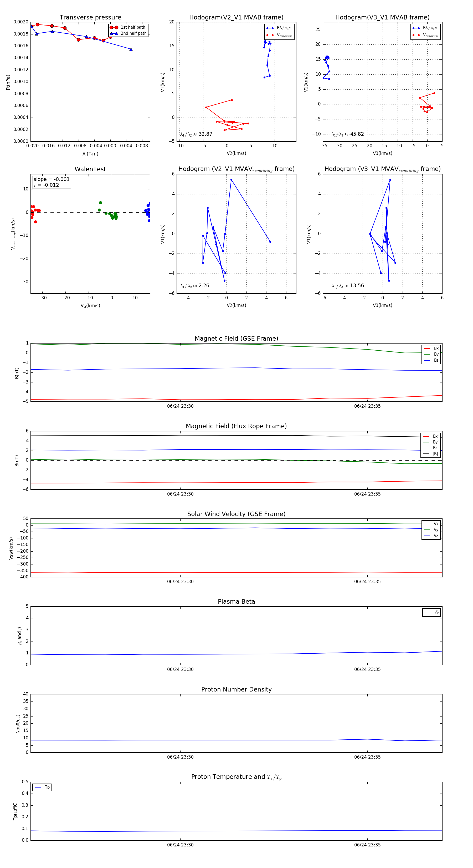Click "06/24 23:30" tick under Plasma Beta plot
Image resolution: width=473 pixels, height=868 pixels.
pyautogui.click(x=180, y=669)
